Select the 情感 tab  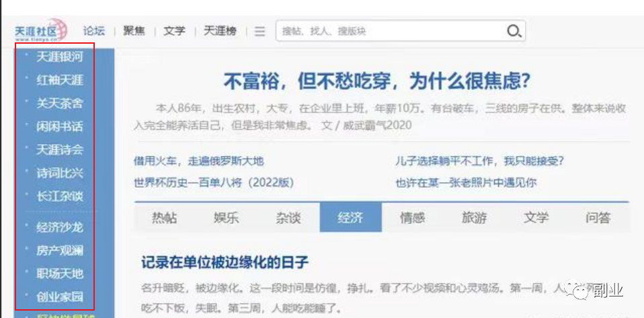(x=412, y=217)
